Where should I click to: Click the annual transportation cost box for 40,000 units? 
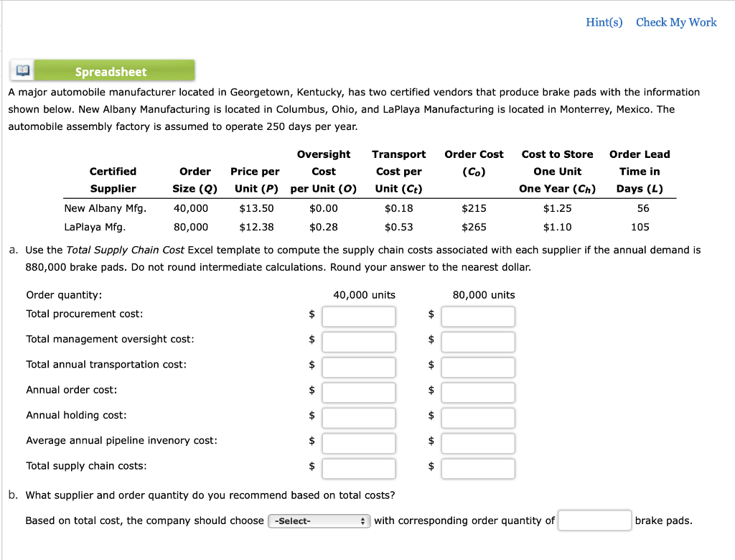point(359,367)
